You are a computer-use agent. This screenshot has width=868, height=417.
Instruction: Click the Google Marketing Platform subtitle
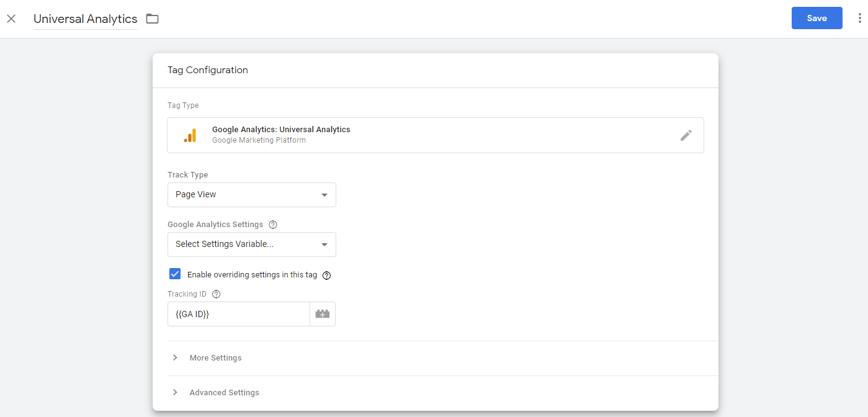click(x=259, y=140)
